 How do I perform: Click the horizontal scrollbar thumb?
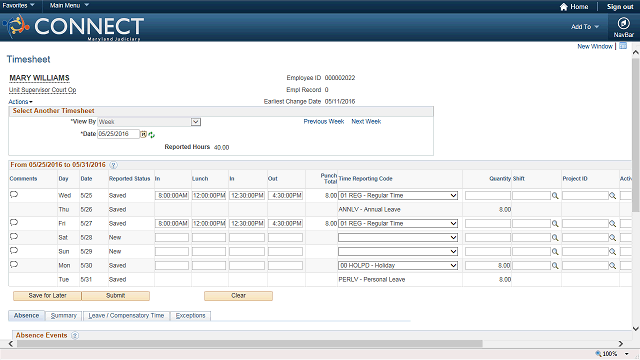(249, 344)
